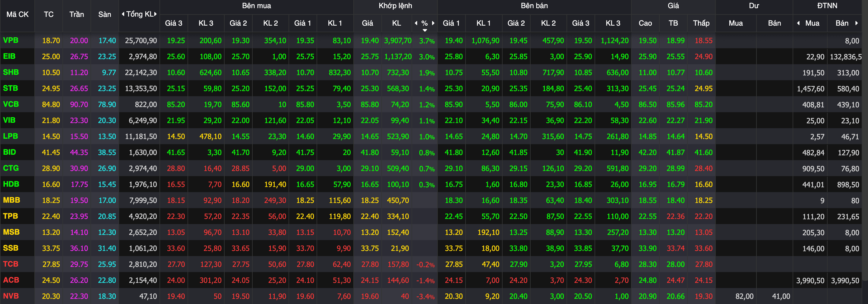Click VPB percent change 3.7%
Viewport: 868px width, 304px height.
427,41
